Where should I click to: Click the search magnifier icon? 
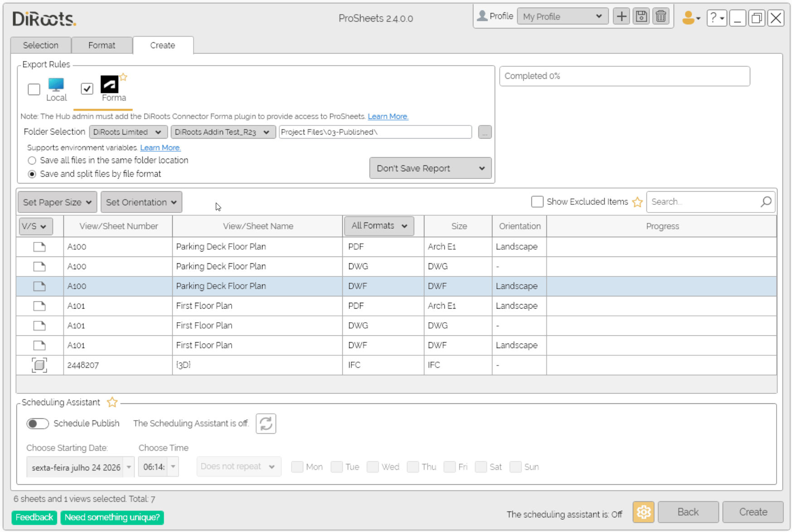coord(766,202)
